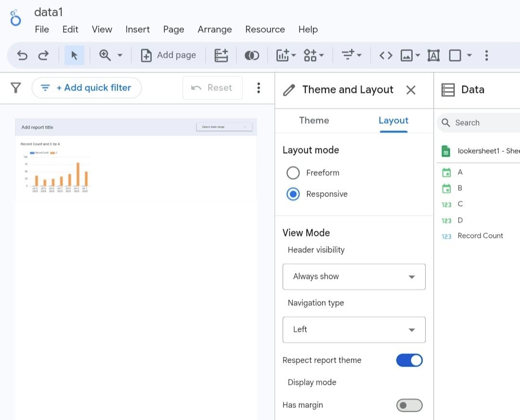Open the Navigation type dropdown
This screenshot has height=420, width=520.
[x=354, y=329]
